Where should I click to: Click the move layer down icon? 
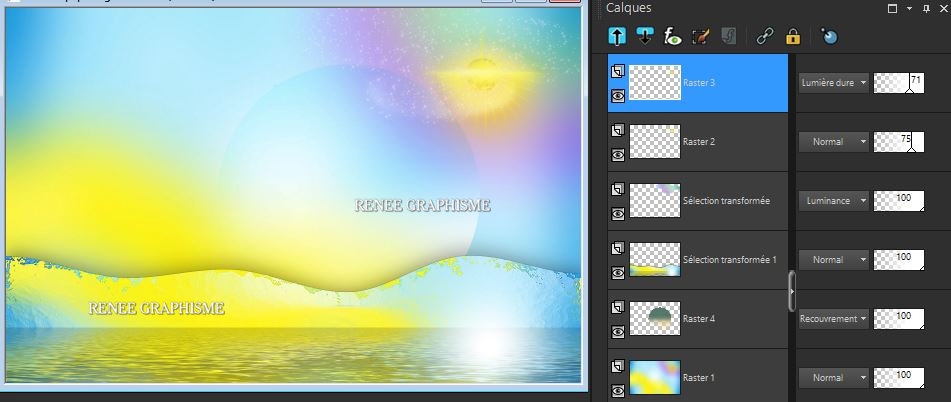(x=645, y=36)
